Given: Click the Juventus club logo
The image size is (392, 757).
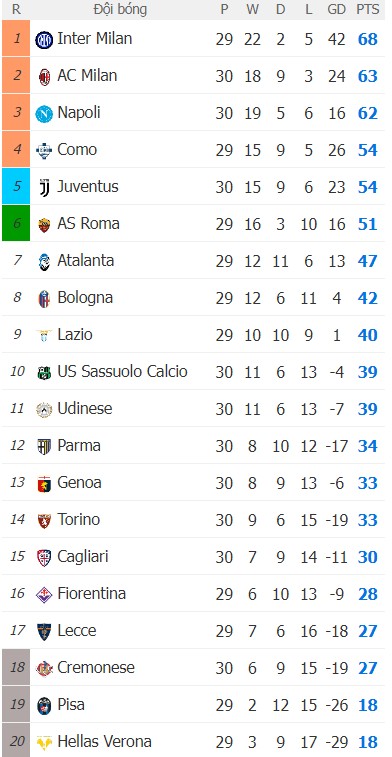Looking at the screenshot, I should tap(44, 188).
